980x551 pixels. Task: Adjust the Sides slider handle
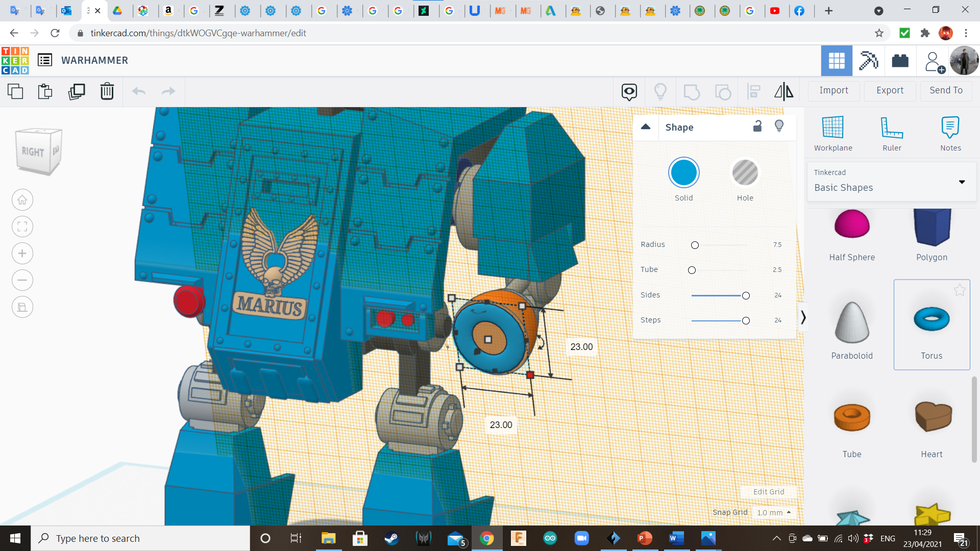[x=746, y=296]
